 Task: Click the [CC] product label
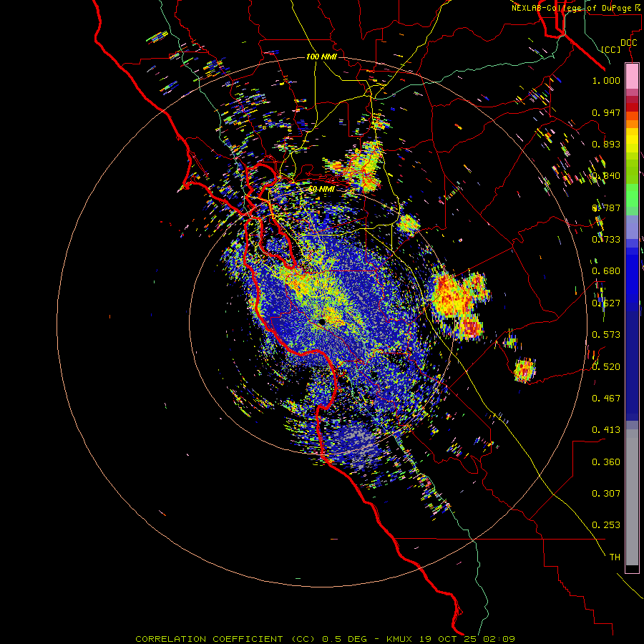(611, 49)
